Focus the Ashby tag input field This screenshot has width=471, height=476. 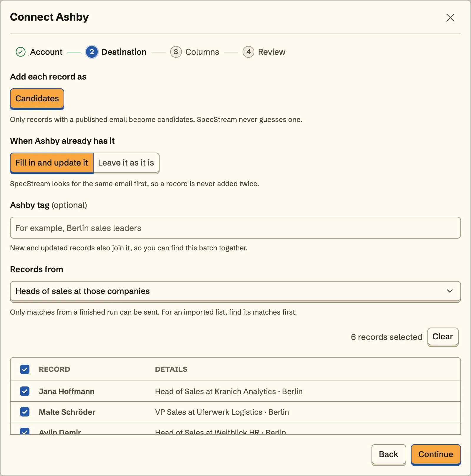(235, 228)
